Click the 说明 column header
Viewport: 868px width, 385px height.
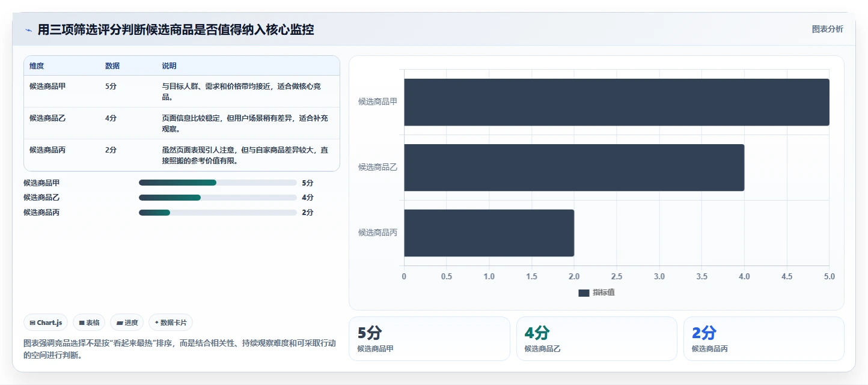[170, 65]
